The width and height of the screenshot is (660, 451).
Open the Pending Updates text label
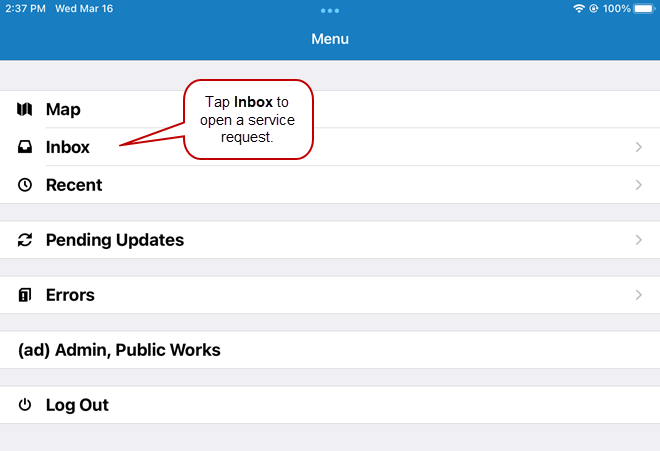(x=114, y=240)
